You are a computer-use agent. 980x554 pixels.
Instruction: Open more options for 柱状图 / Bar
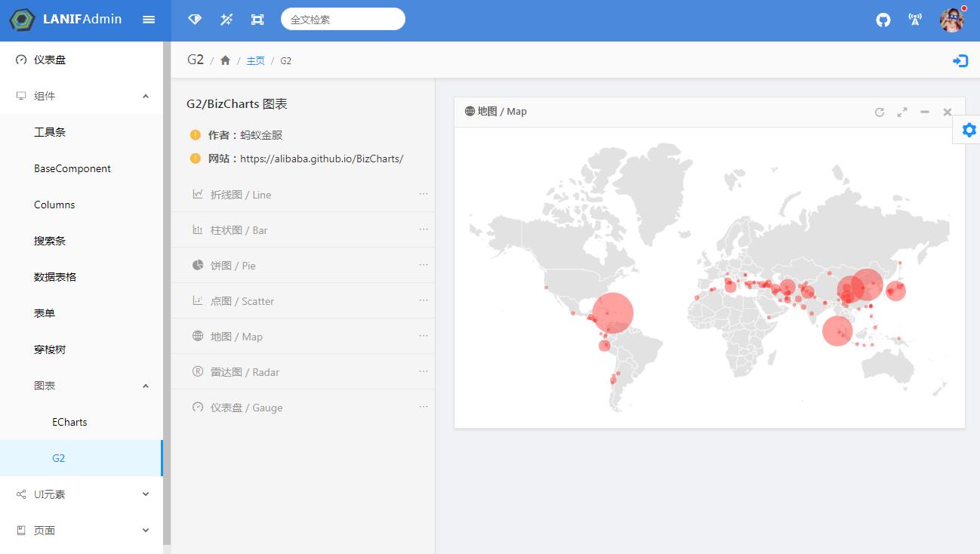click(x=424, y=229)
